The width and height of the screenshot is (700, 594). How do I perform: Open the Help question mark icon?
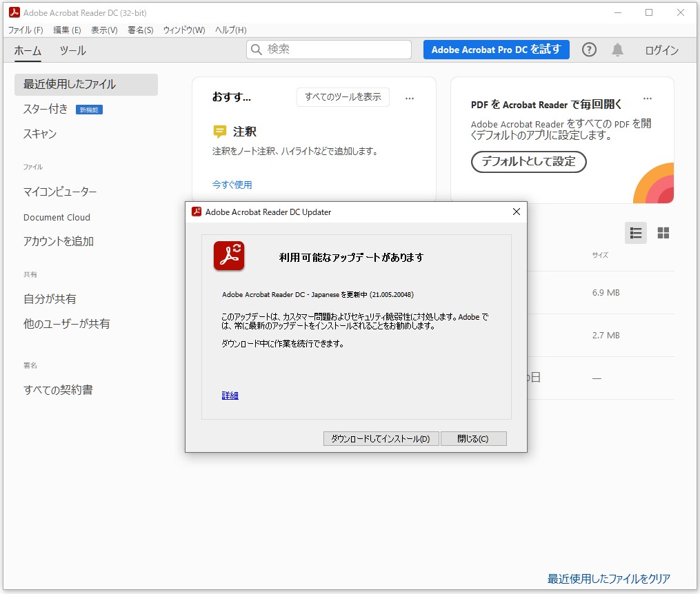click(588, 49)
